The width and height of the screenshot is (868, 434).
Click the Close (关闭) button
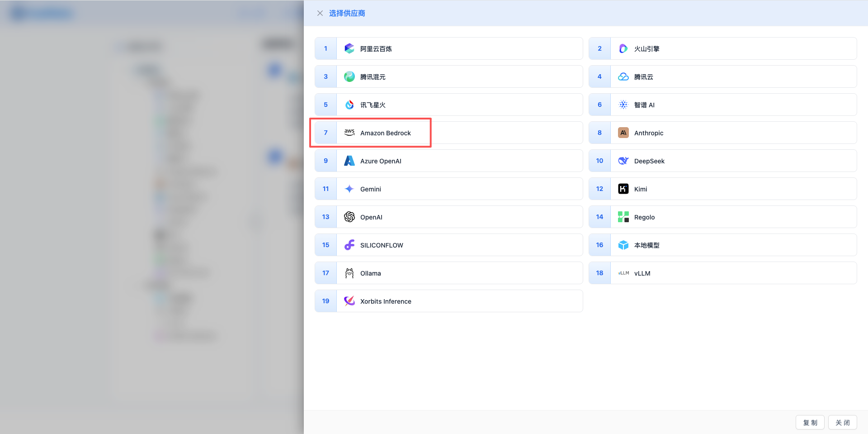[842, 422]
